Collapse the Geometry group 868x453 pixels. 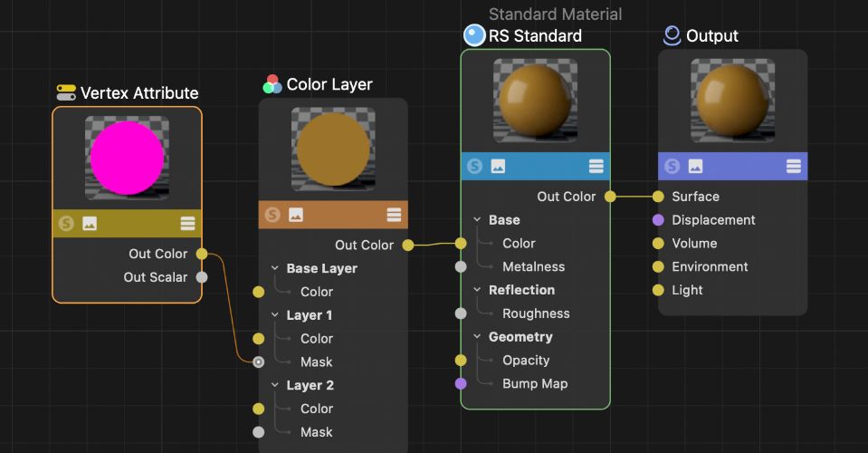point(477,337)
